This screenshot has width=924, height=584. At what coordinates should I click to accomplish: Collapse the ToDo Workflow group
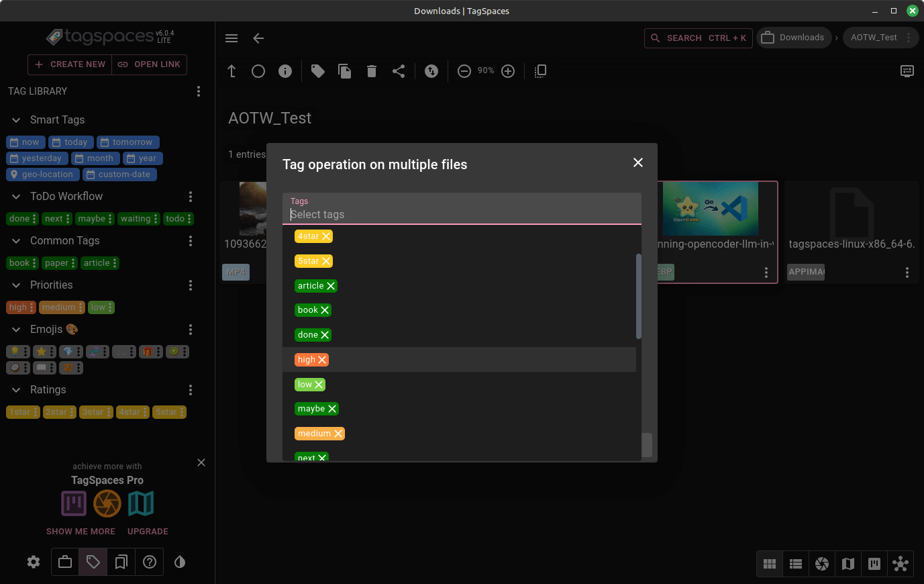(15, 196)
